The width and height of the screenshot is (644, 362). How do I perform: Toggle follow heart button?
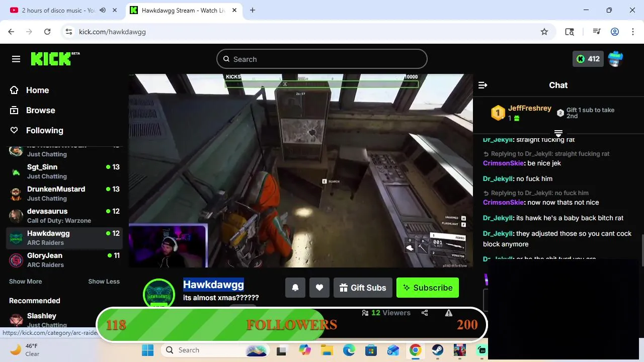click(319, 288)
